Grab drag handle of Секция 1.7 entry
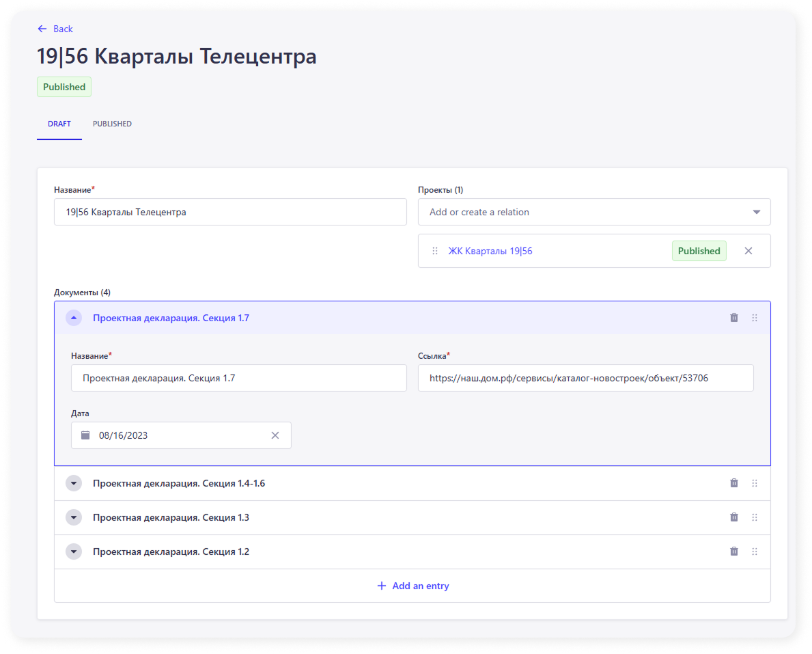812x654 pixels. [x=755, y=318]
